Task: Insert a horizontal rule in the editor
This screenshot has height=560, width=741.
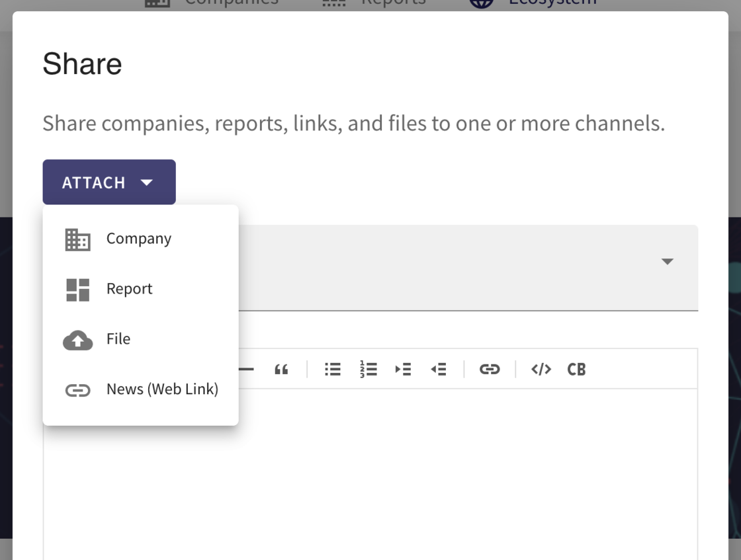Action: click(x=246, y=369)
